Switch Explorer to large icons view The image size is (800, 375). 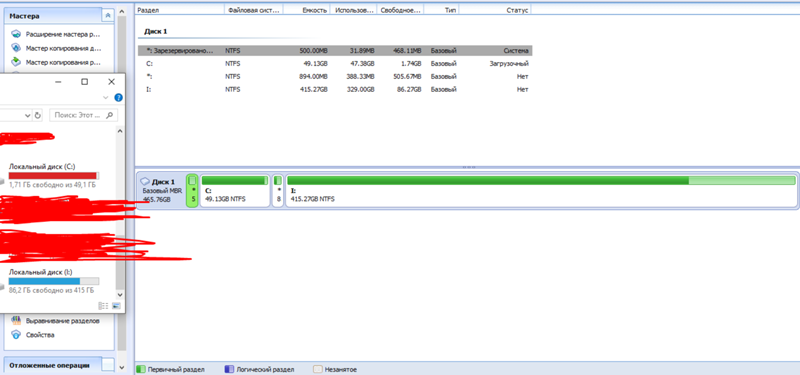(116, 306)
